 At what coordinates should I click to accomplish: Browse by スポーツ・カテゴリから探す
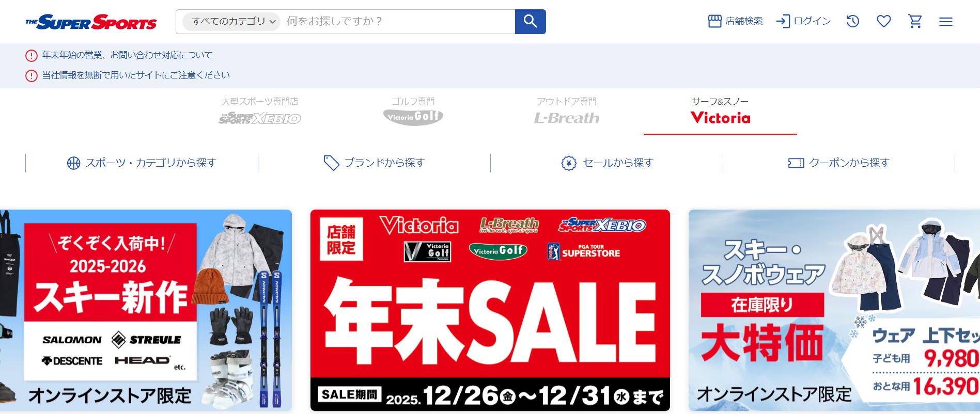click(x=142, y=163)
